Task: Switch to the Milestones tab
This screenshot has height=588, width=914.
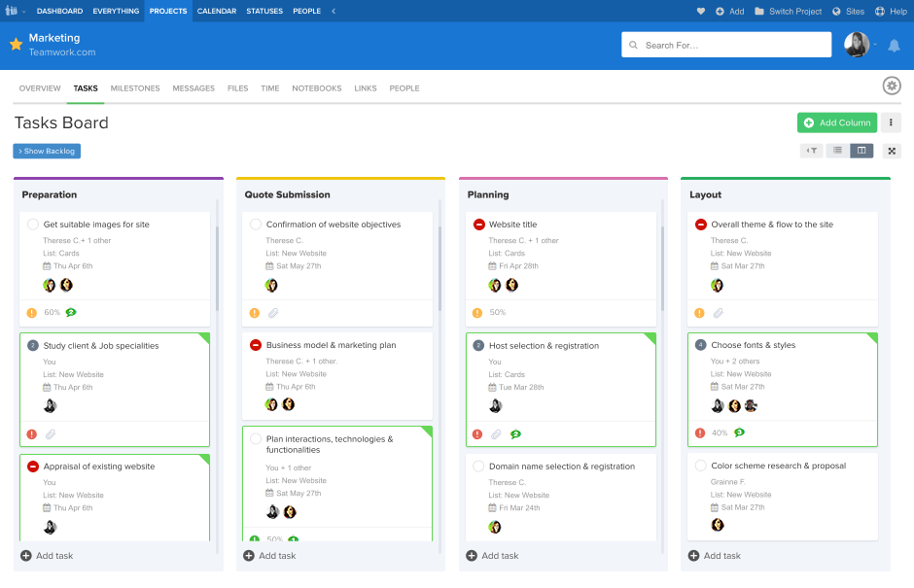Action: [135, 88]
